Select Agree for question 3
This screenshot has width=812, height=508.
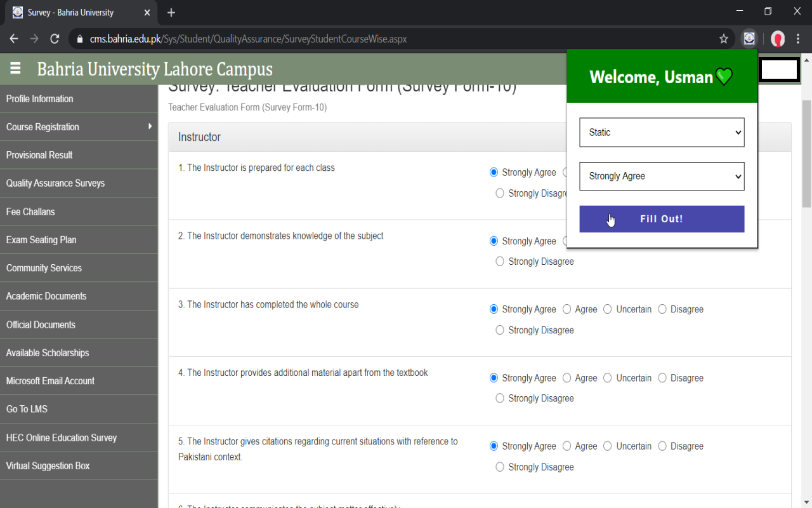pyautogui.click(x=567, y=309)
